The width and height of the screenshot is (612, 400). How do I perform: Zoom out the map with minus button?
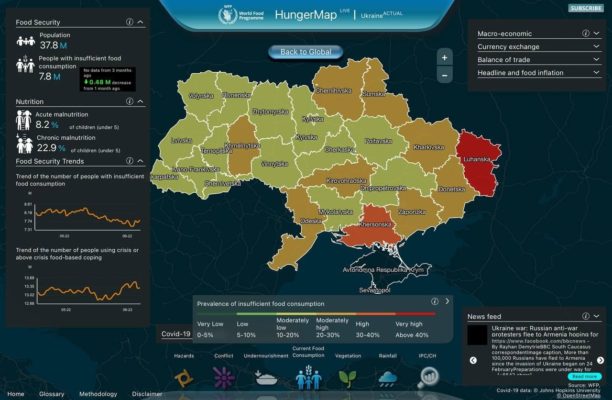[x=445, y=75]
